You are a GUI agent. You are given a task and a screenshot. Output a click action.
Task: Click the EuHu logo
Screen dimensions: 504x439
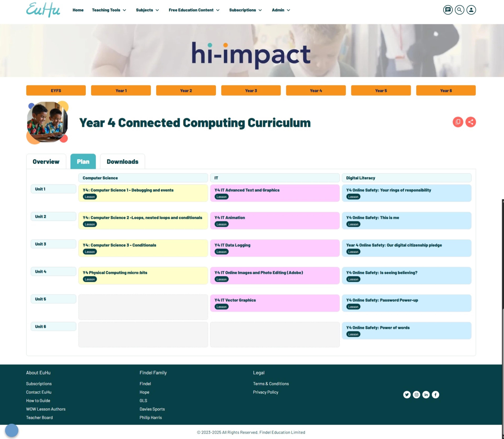point(43,10)
